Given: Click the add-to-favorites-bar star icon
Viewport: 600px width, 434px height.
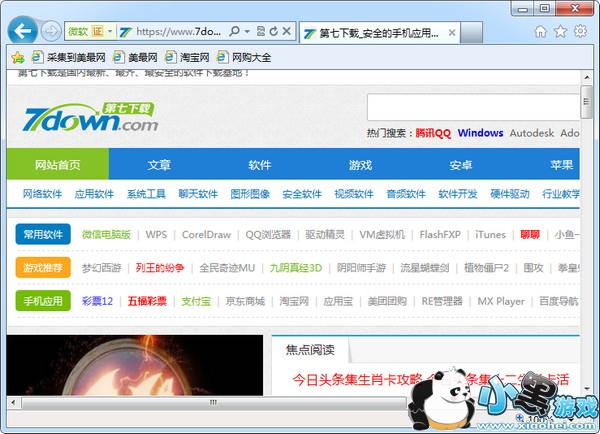Looking at the screenshot, I should point(18,58).
